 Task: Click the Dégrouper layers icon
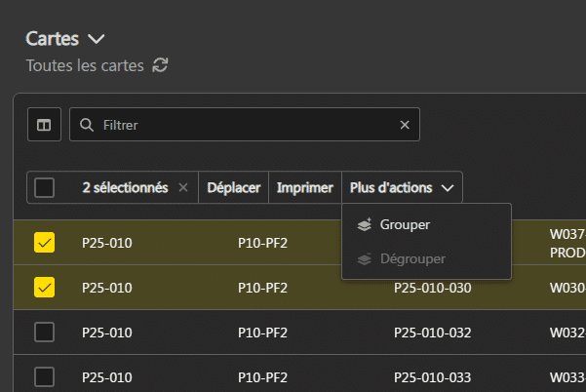point(364,259)
